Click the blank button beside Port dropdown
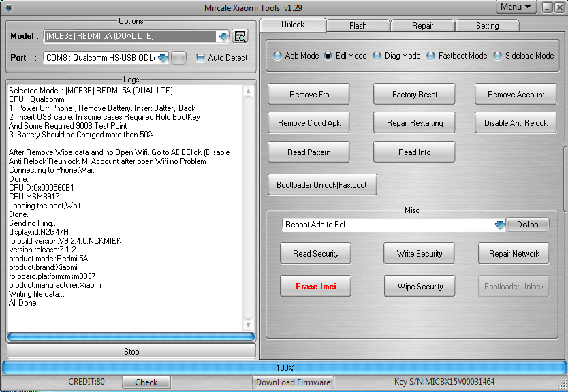Image resolution: width=568 pixels, height=392 pixels. pos(178,58)
